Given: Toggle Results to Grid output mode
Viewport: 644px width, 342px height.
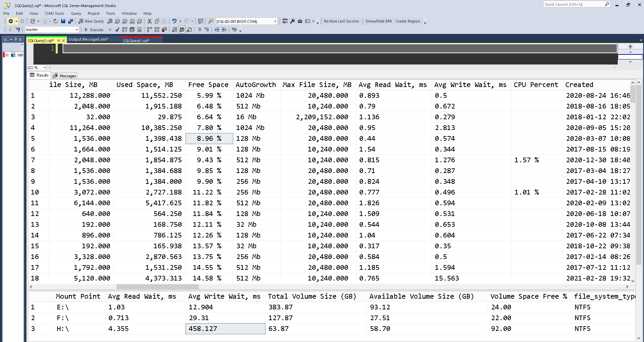Looking at the screenshot, I should click(182, 30).
